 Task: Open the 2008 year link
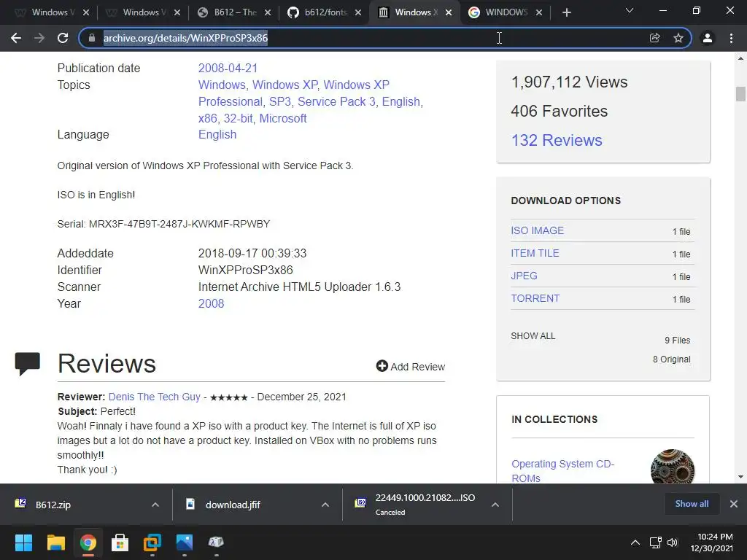211,304
